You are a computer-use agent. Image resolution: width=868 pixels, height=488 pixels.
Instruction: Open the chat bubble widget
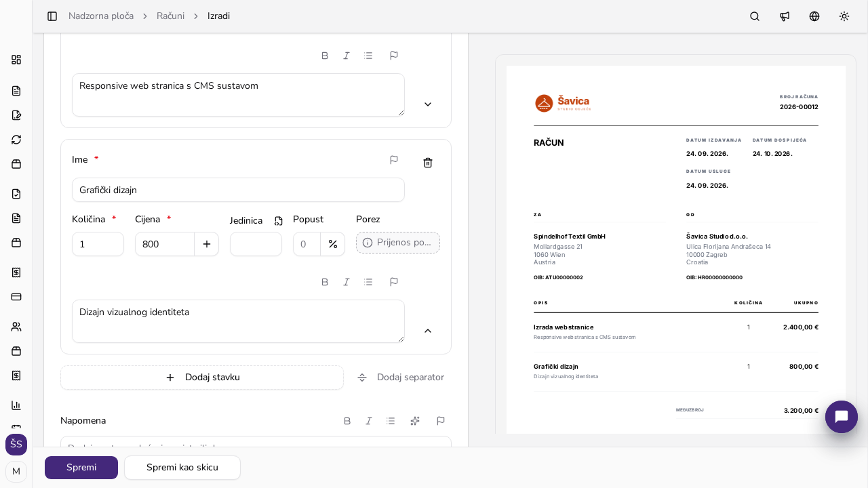pyautogui.click(x=842, y=417)
